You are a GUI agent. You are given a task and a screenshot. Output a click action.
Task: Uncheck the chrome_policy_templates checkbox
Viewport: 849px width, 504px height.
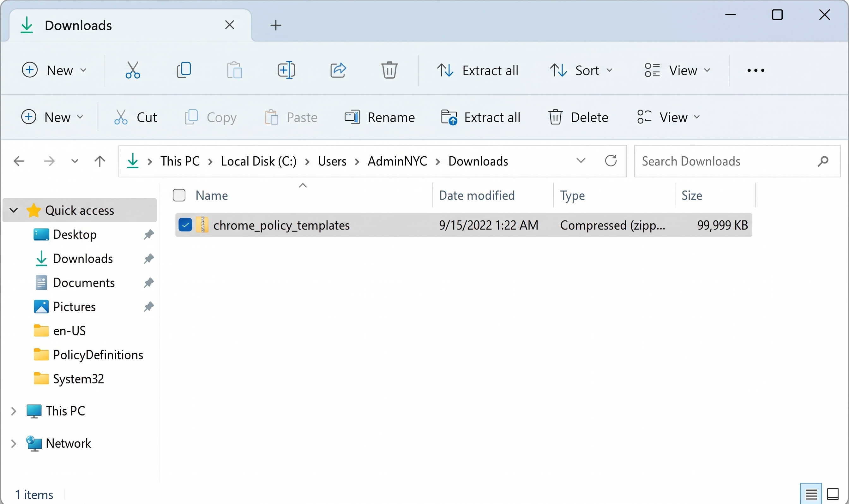click(x=185, y=225)
